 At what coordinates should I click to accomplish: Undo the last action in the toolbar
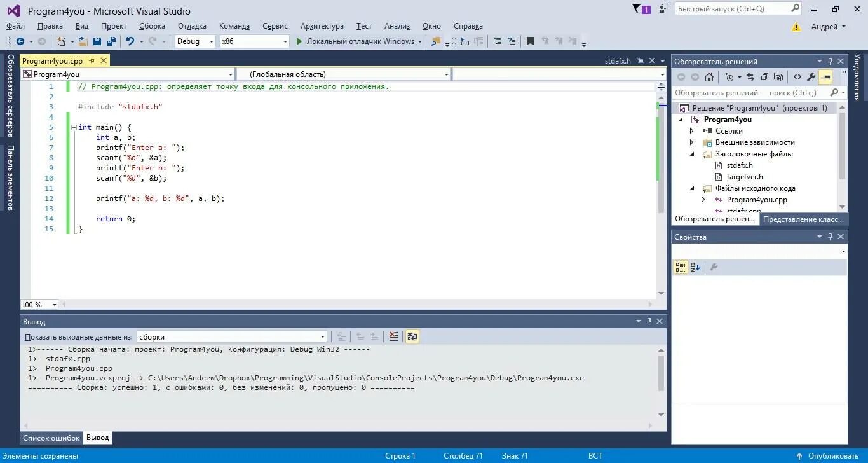tap(130, 41)
